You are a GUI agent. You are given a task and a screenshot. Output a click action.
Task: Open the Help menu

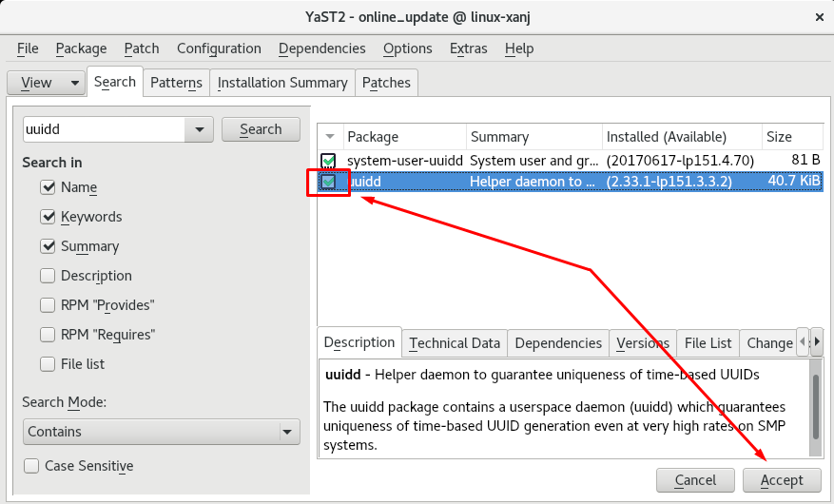[x=519, y=48]
